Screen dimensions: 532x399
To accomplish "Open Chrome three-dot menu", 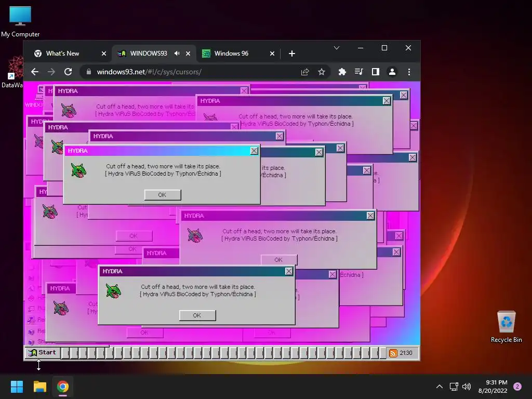I will pyautogui.click(x=409, y=72).
